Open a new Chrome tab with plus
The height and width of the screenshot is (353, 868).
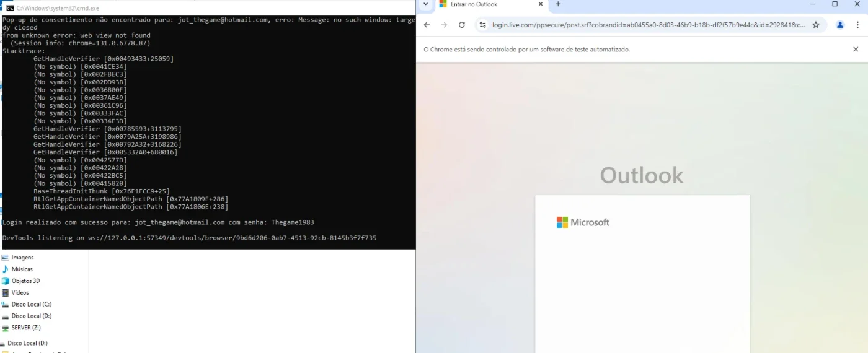558,4
